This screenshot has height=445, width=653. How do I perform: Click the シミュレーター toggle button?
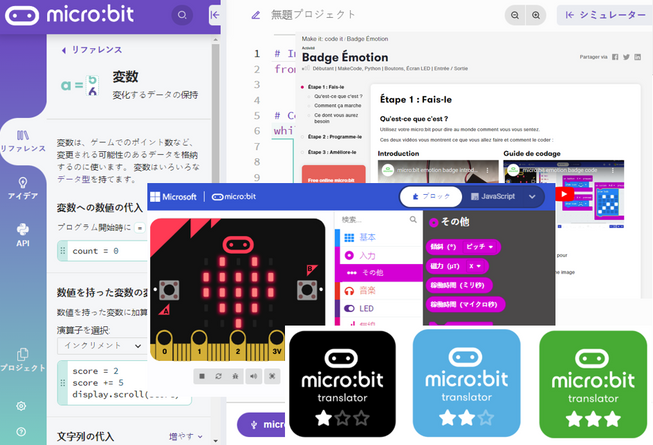(x=605, y=15)
